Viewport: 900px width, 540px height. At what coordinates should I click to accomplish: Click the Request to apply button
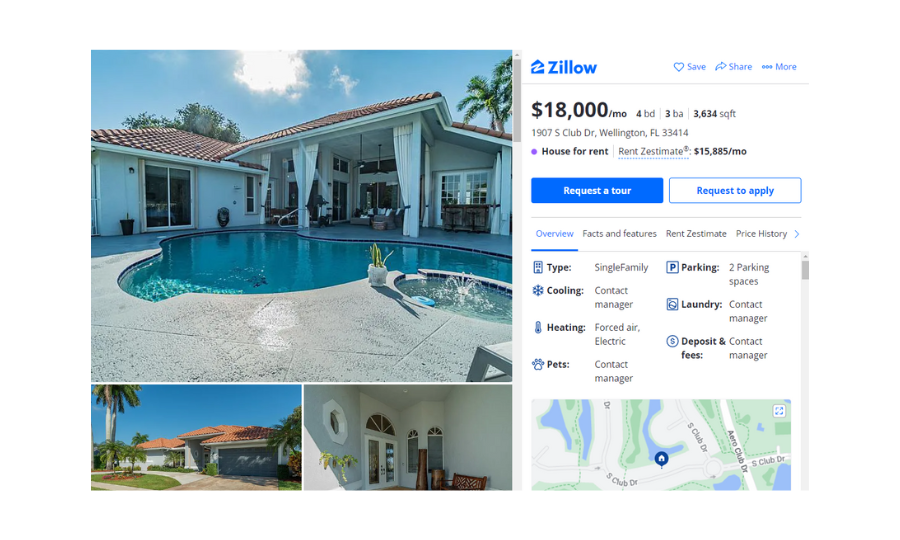tap(735, 191)
